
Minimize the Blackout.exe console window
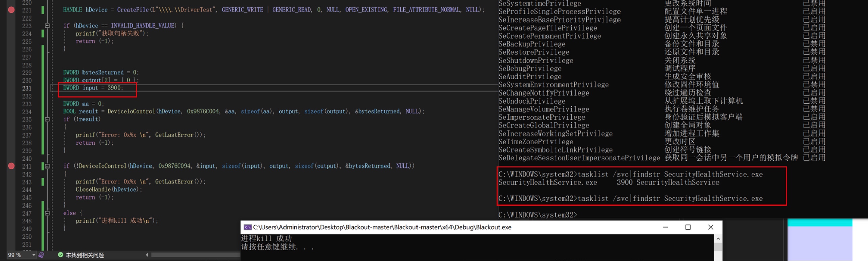(665, 227)
